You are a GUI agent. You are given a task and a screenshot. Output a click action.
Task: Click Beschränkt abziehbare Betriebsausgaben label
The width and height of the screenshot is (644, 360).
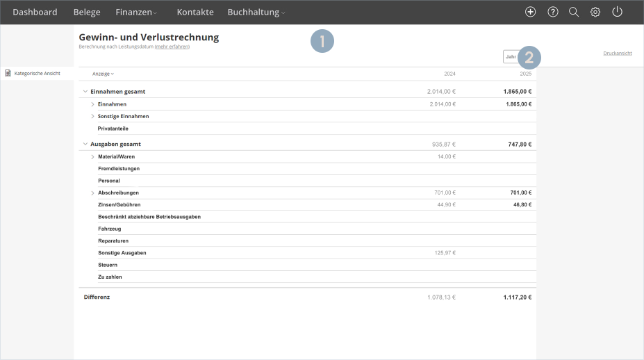(149, 217)
